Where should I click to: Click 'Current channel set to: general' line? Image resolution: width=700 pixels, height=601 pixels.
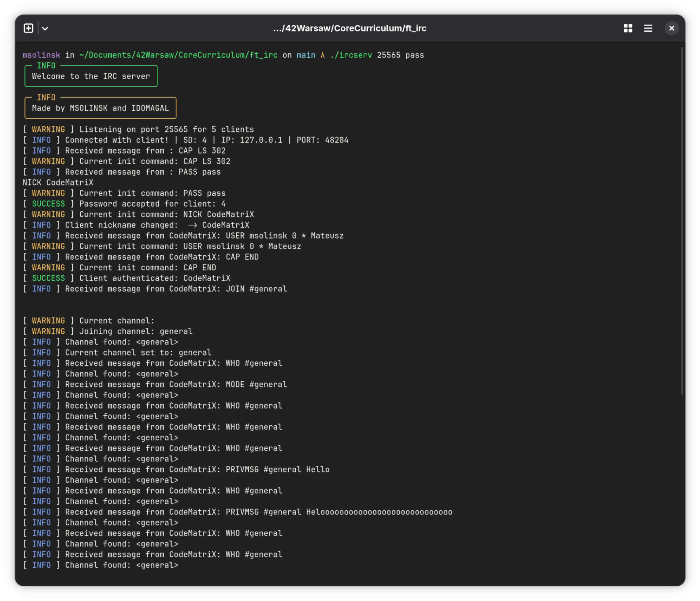(117, 353)
